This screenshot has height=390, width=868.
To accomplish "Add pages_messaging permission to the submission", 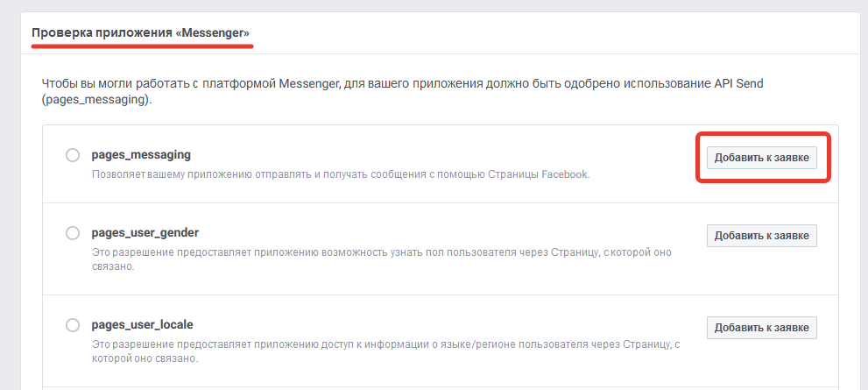I will 762,158.
